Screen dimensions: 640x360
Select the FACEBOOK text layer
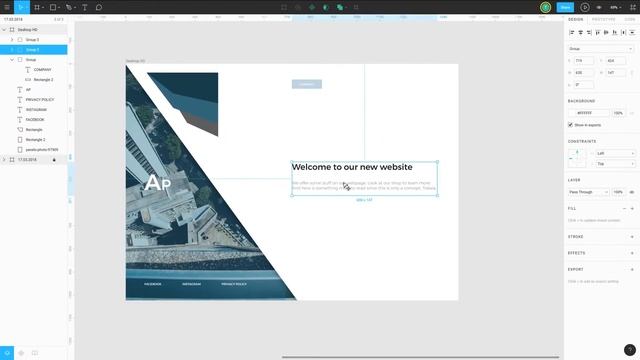[35, 120]
